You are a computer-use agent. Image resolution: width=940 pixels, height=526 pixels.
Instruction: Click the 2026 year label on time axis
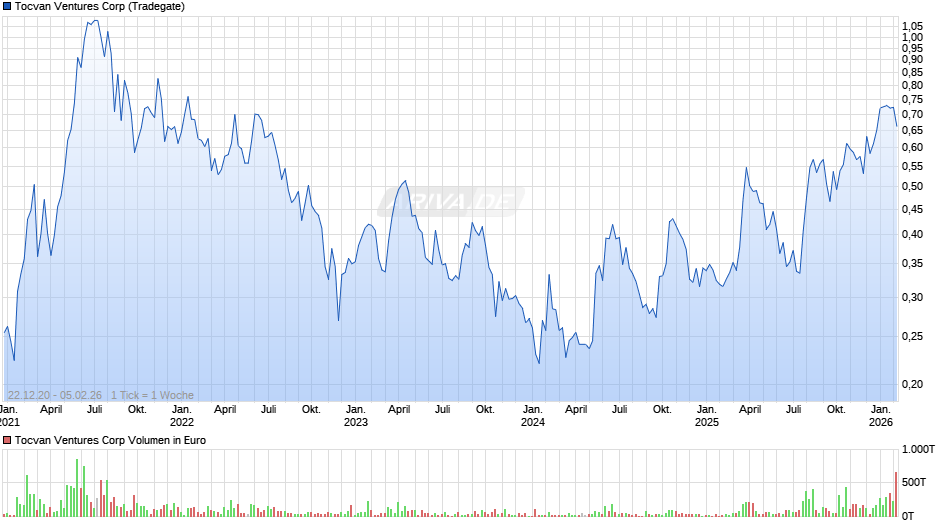(881, 422)
